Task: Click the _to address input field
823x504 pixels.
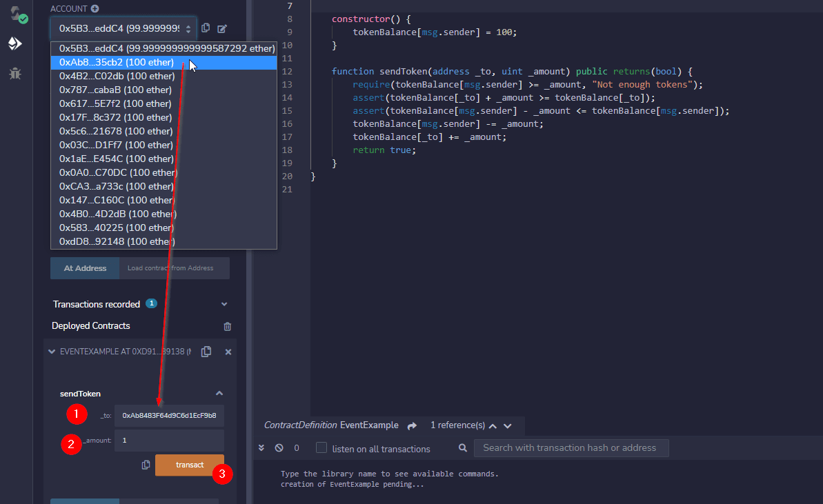Action: click(169, 415)
